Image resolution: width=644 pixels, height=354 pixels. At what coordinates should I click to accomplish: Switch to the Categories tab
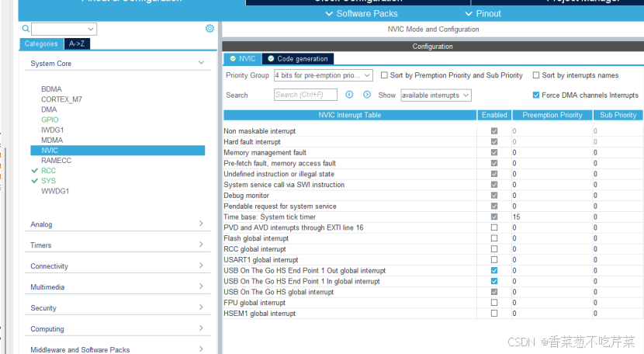(41, 43)
